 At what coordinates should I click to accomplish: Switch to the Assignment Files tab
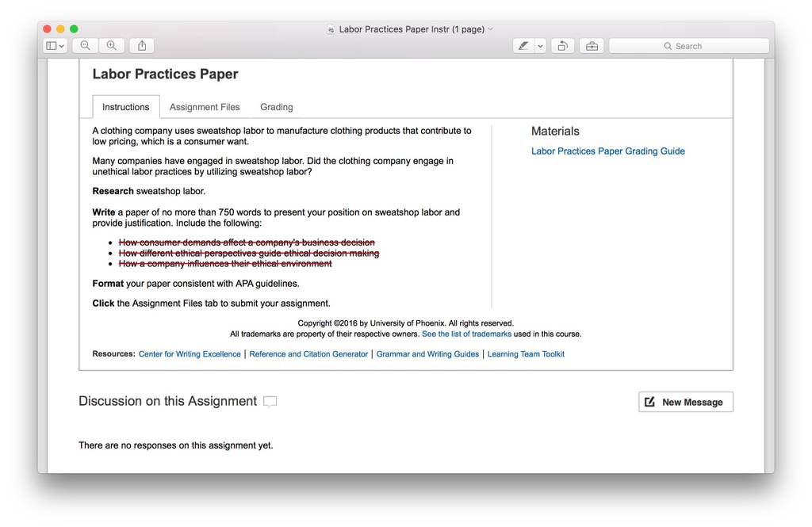click(205, 107)
